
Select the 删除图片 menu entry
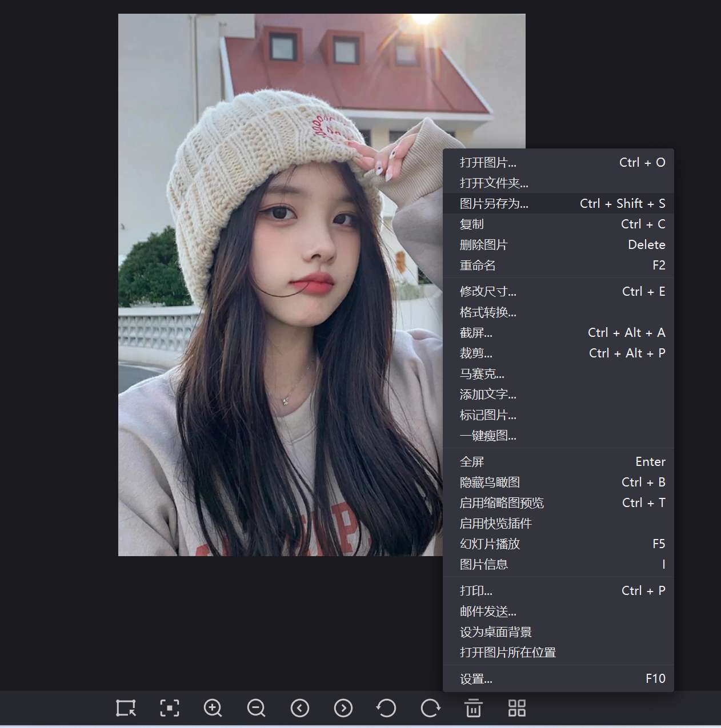(558, 245)
